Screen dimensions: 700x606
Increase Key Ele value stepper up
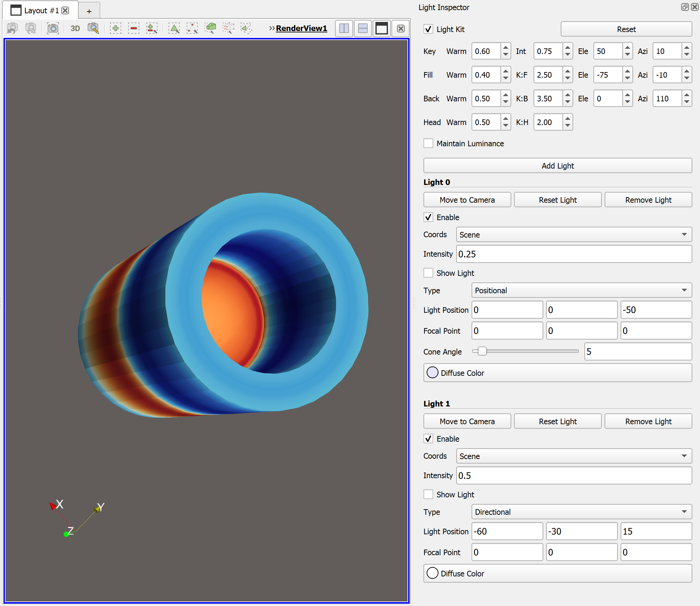[x=627, y=47]
